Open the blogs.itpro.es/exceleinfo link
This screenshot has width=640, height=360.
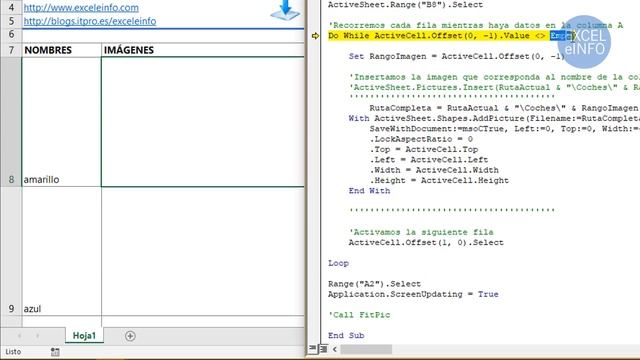pyautogui.click(x=90, y=21)
